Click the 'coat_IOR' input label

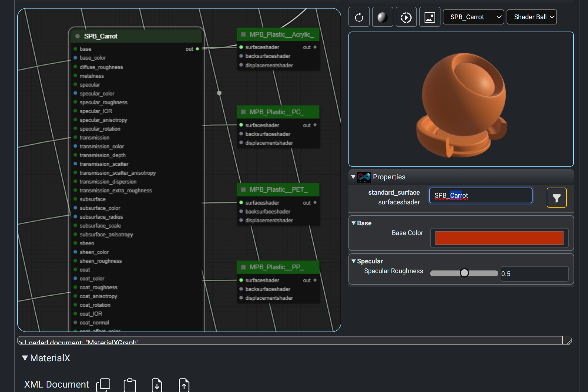[91, 314]
